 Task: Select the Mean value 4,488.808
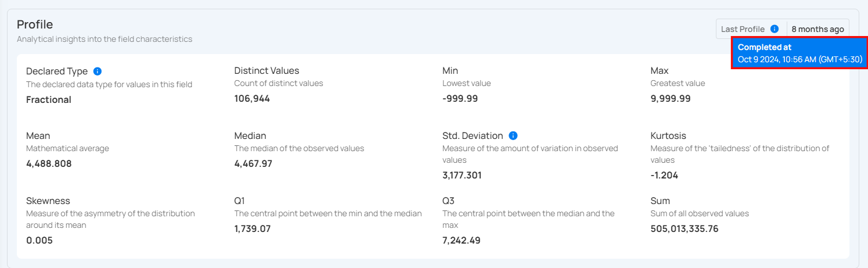pos(49,164)
